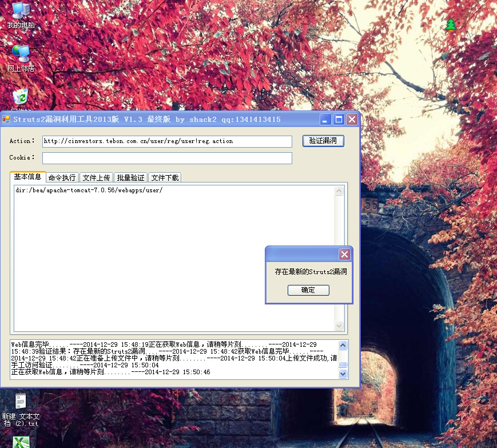The image size is (497, 448).
Task: Open the 网上邻居 desktop icon
Action: (x=21, y=59)
